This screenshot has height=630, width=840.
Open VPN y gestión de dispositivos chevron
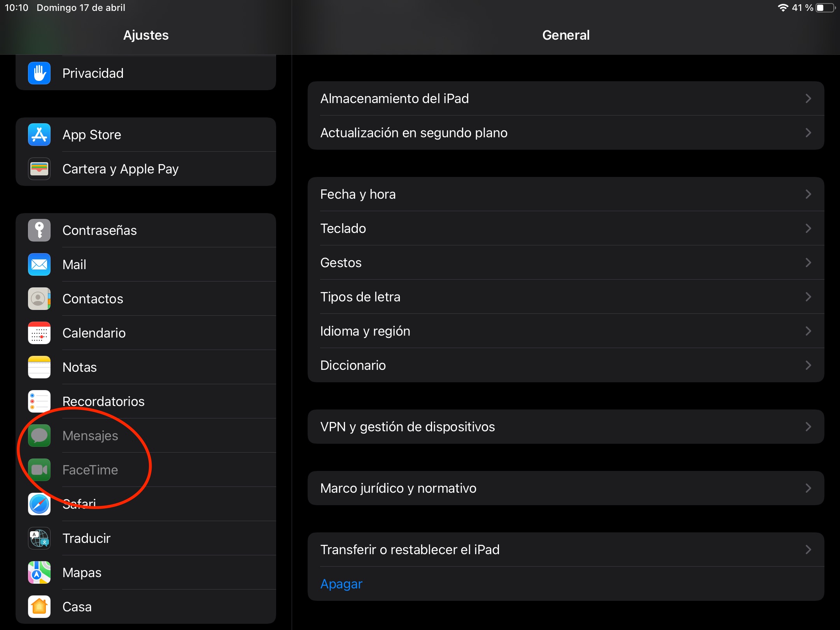click(808, 427)
